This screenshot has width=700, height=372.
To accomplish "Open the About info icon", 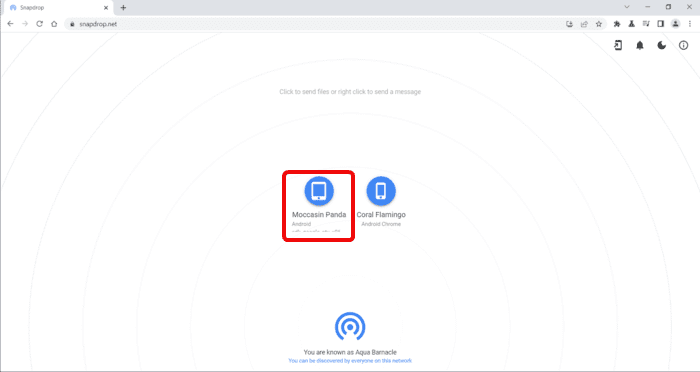I will click(x=683, y=46).
